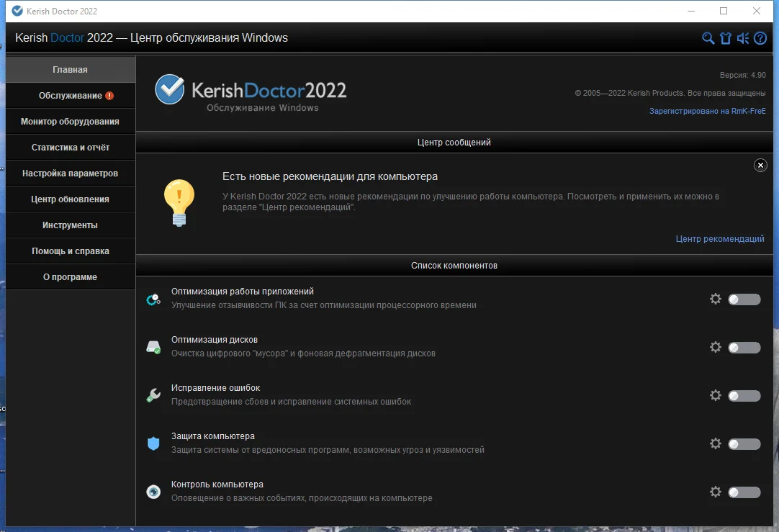The width and height of the screenshot is (779, 532).
Task: Enable Защита компьютера toggle
Action: [744, 443]
